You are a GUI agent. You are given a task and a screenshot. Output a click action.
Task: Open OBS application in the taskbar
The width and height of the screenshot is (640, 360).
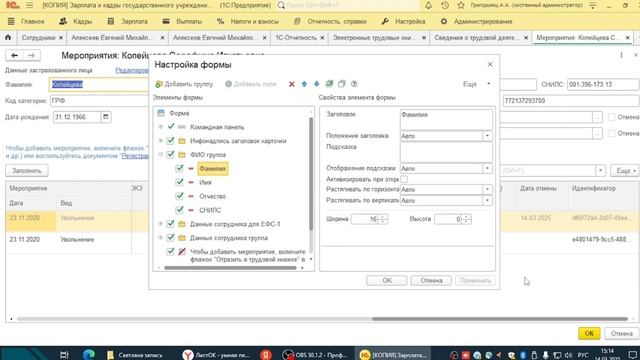coord(316,355)
